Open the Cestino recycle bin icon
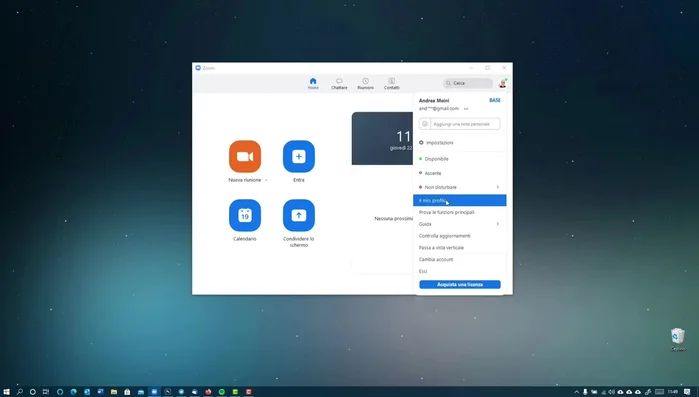The image size is (699, 397). tap(678, 340)
